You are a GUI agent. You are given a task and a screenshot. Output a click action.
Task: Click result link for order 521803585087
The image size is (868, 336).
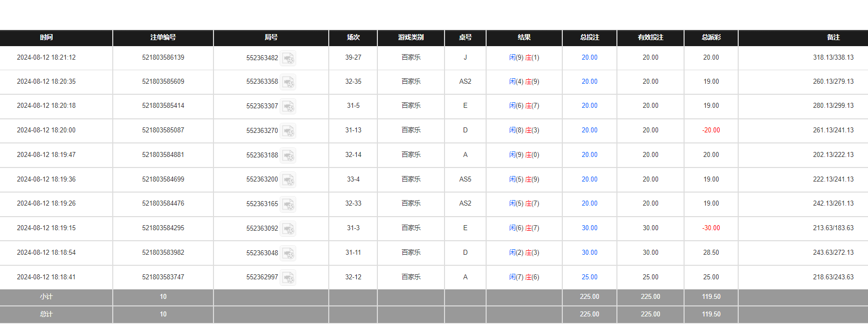[x=524, y=130]
